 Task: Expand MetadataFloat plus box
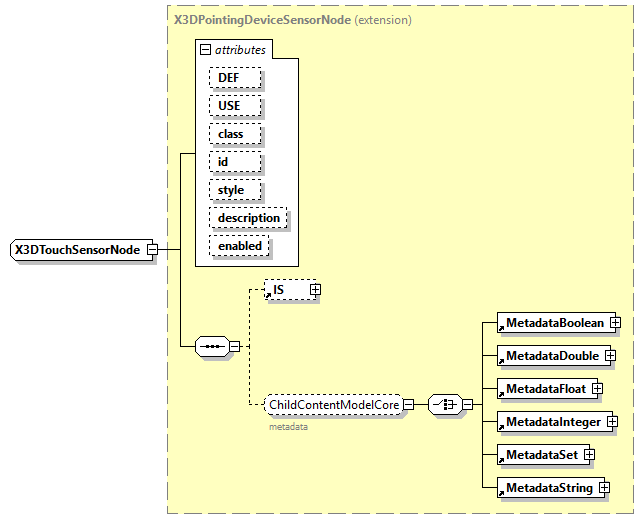[x=597, y=388]
